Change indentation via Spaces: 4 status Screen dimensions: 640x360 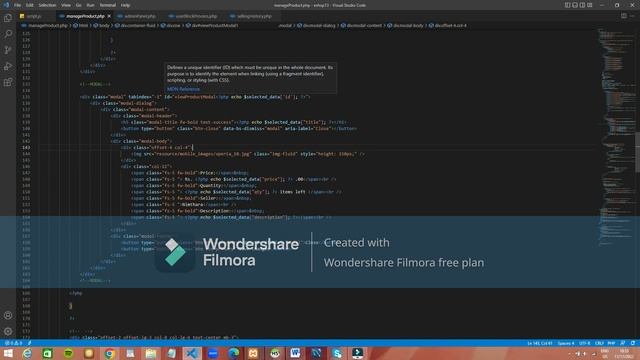566,343
